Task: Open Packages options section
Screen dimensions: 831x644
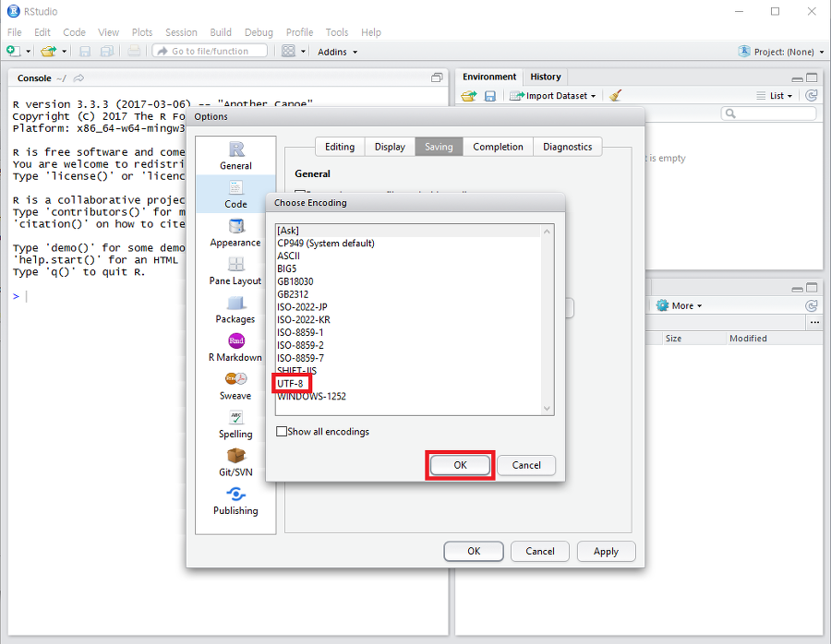Action: [235, 310]
